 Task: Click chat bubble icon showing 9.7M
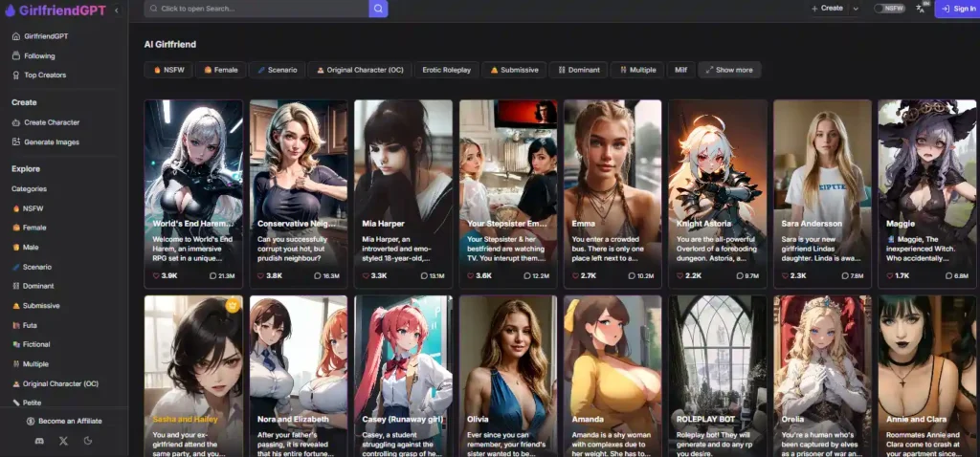pos(740,275)
